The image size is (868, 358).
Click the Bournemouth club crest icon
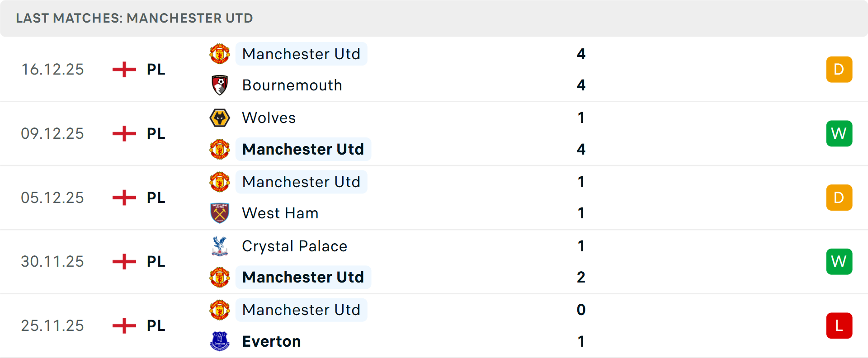220,85
